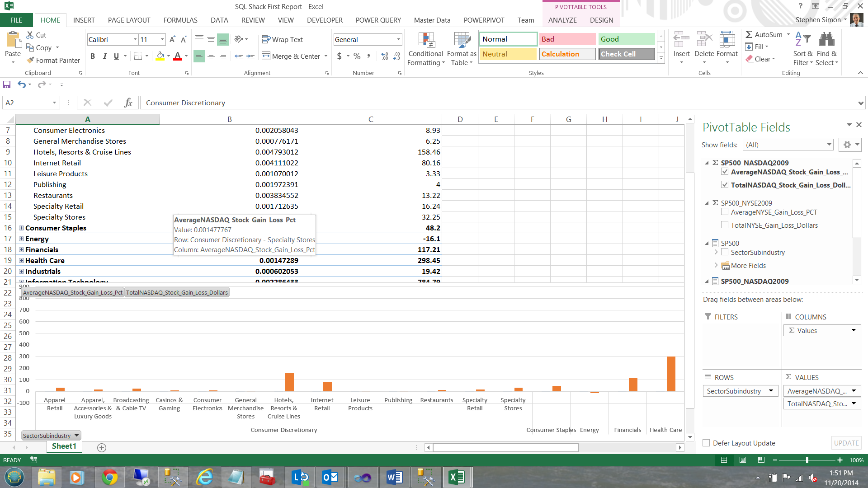
Task: Check the AverageNYSE_Gain_Loss_PCT field
Action: tap(725, 212)
